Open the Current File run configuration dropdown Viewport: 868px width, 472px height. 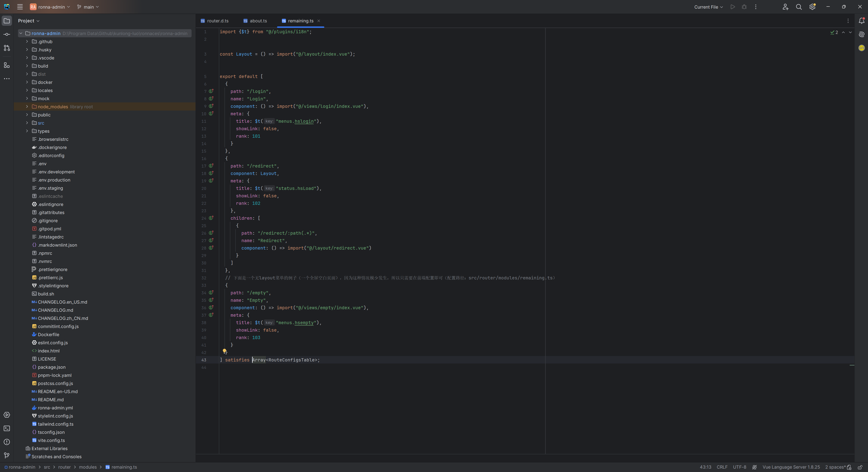708,7
